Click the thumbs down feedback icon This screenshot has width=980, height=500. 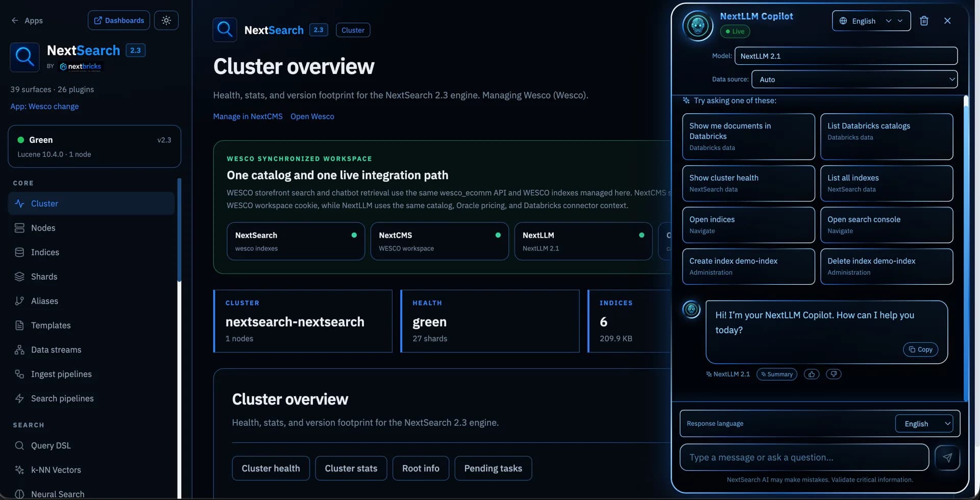point(834,374)
